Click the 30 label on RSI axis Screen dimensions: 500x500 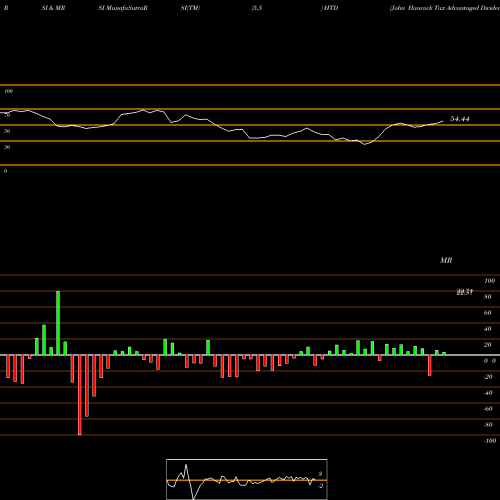pyautogui.click(x=7, y=147)
